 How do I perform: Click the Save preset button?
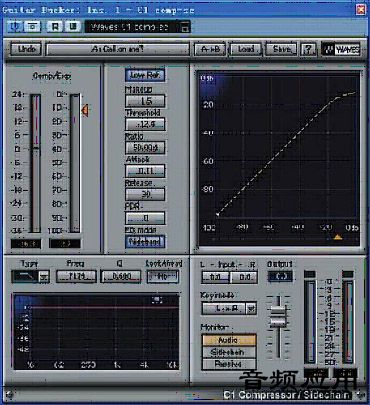[281, 49]
